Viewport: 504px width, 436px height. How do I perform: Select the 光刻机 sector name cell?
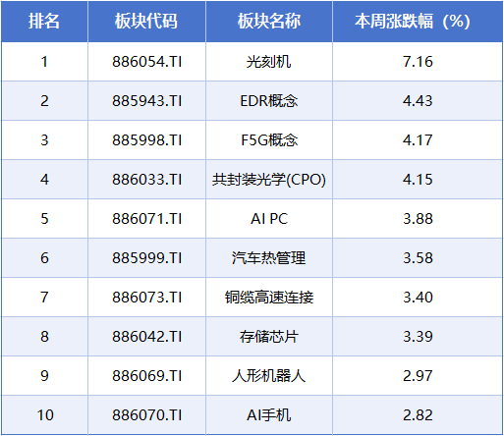pos(269,62)
